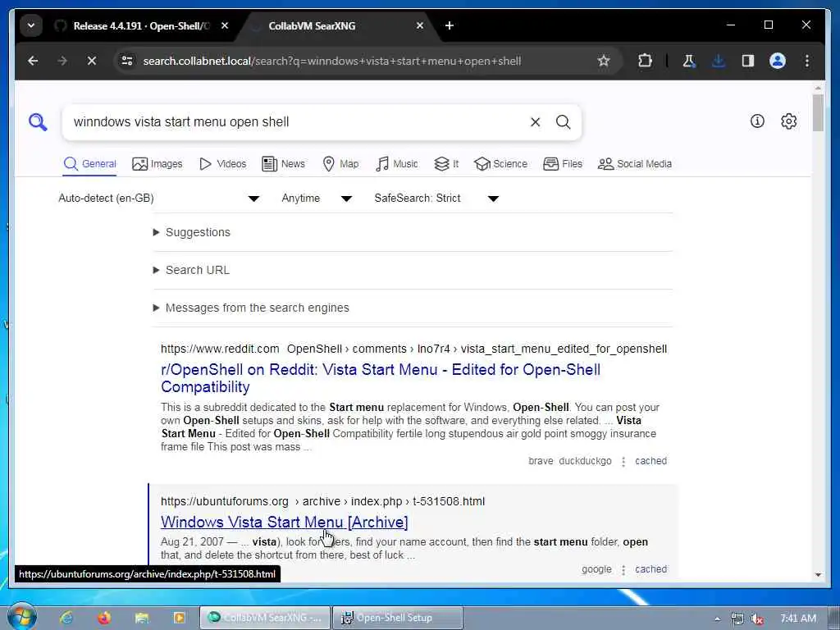Close the CollabVM SearXNG tab
Screen dimensions: 840x630
point(419,25)
